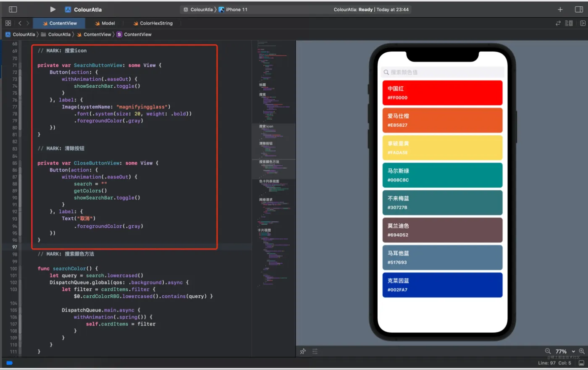Click the Swift file icon on Model tab
Screen dimensions: 588x370
point(97,23)
